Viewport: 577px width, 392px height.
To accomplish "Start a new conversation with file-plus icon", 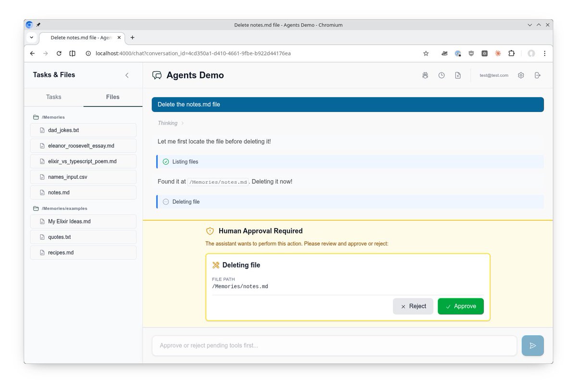I will [x=458, y=75].
